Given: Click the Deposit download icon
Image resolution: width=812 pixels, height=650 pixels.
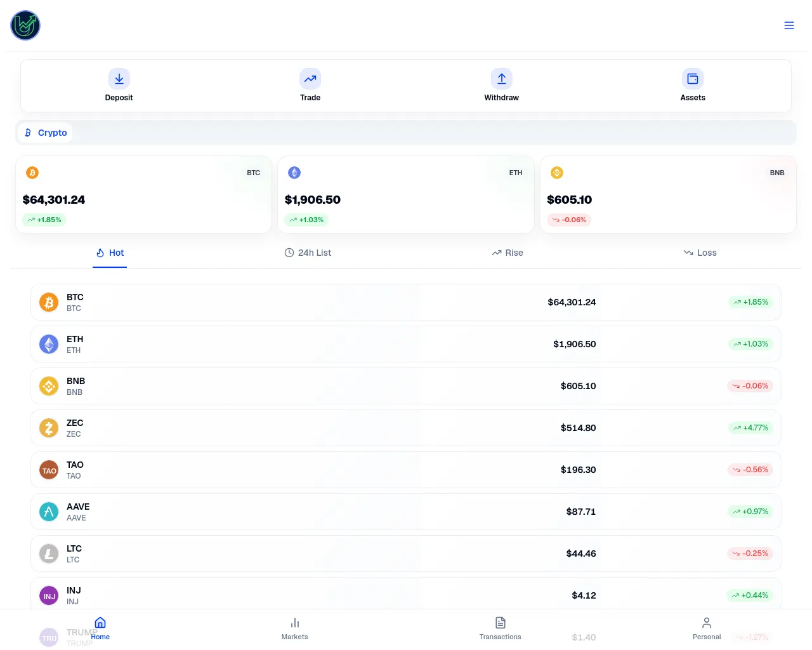Looking at the screenshot, I should [x=119, y=79].
